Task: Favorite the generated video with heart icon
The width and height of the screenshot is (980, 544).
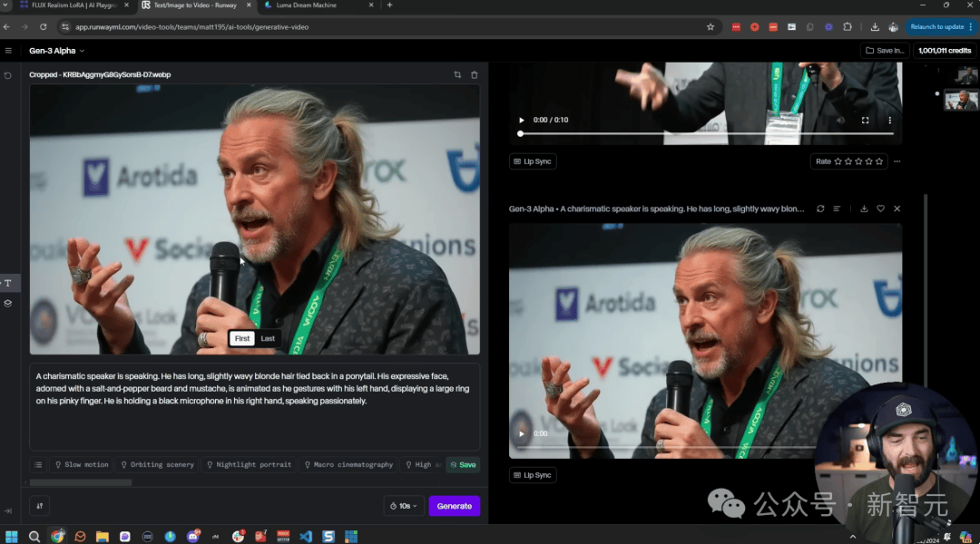Action: 880,209
